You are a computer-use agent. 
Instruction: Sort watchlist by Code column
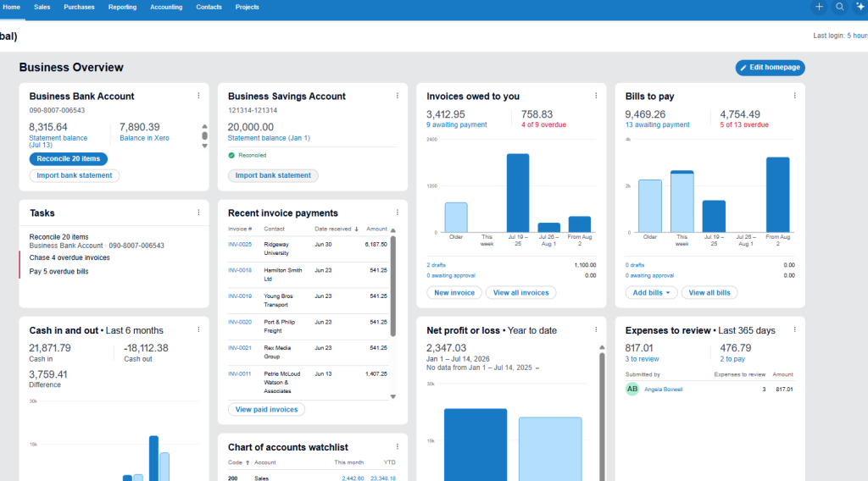pyautogui.click(x=238, y=462)
